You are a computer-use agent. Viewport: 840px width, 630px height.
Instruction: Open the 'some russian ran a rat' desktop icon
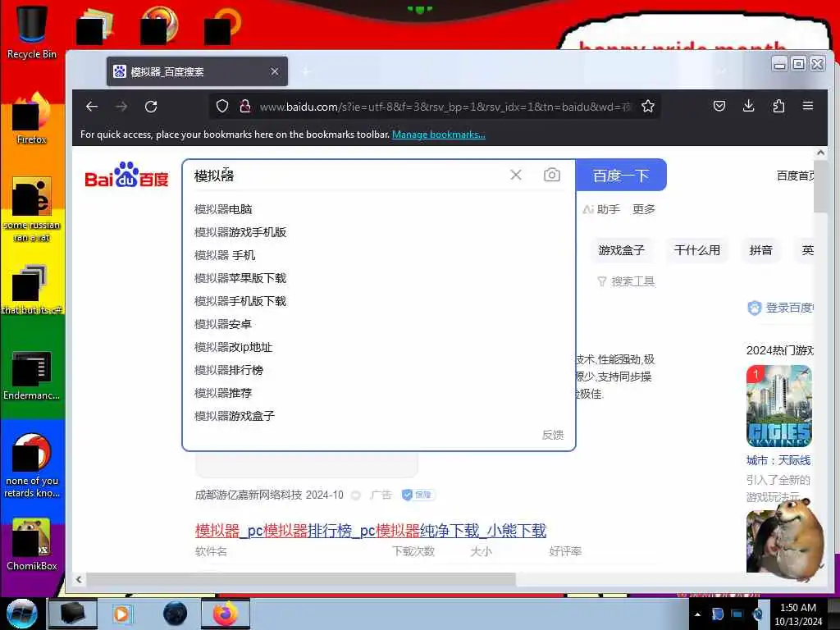[32, 209]
